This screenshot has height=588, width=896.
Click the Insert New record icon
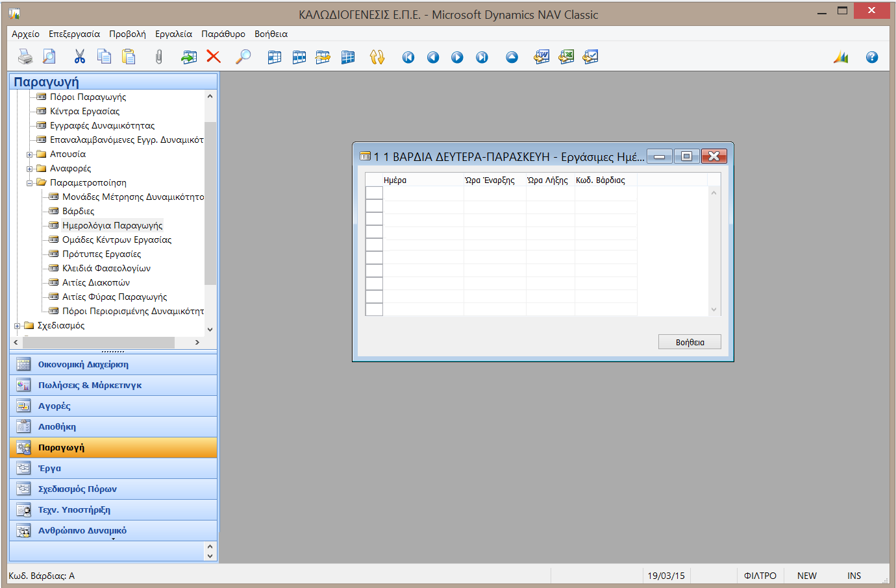[189, 57]
